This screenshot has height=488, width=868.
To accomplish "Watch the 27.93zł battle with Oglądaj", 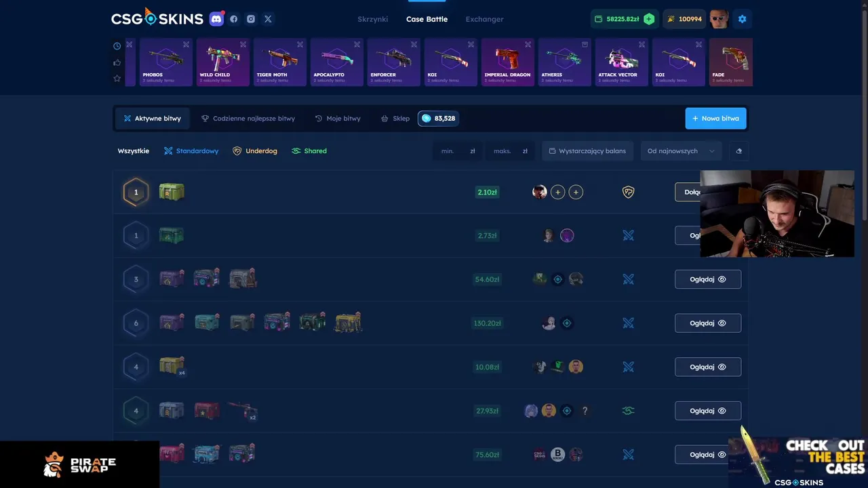I will click(708, 411).
